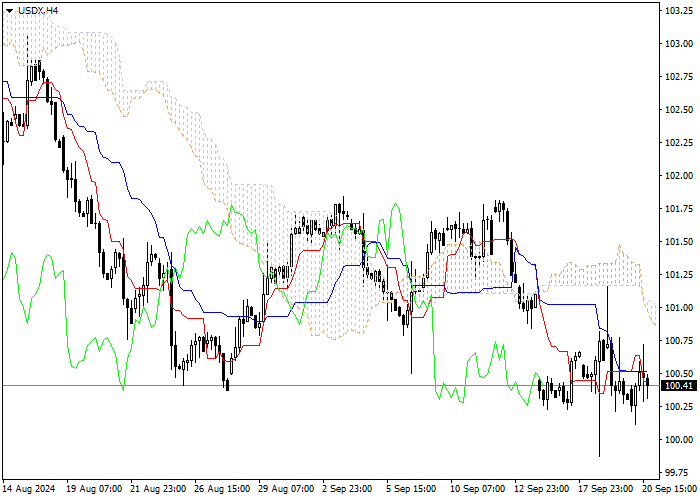Click the 14 Aug 2024 date label
This screenshot has height=500, width=700.
(x=29, y=489)
